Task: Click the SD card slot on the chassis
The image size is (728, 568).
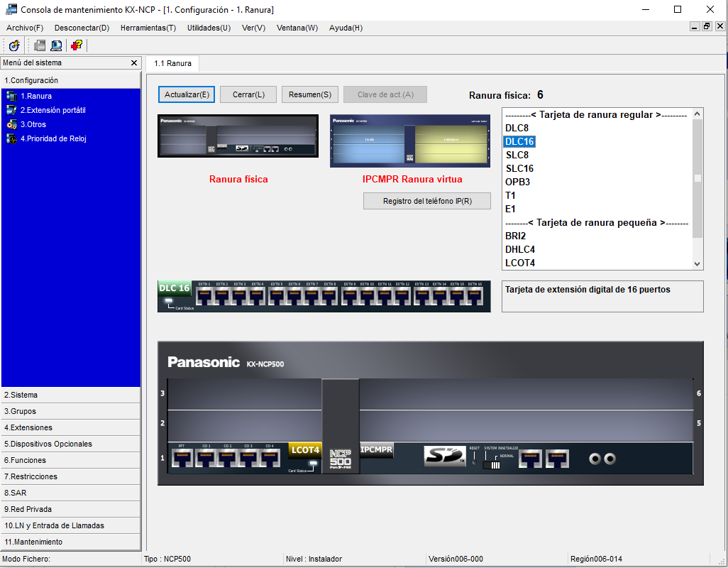Action: (x=444, y=456)
